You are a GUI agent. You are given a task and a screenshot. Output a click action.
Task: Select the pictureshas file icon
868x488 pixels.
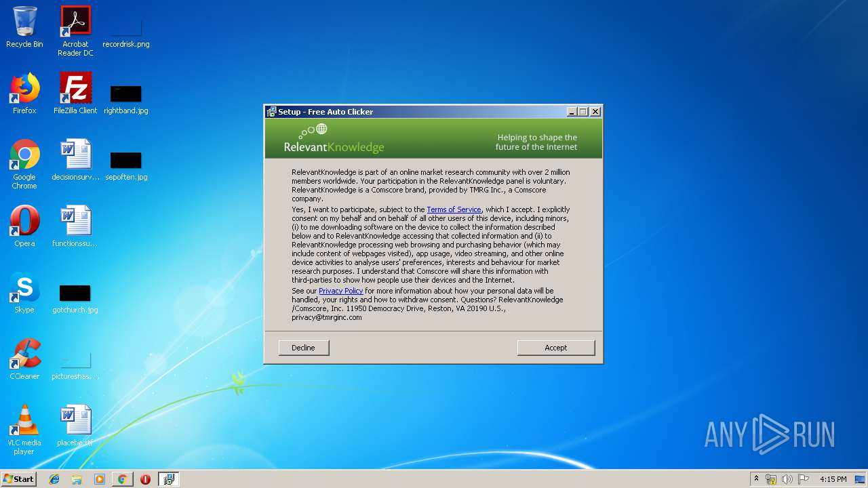tap(75, 363)
